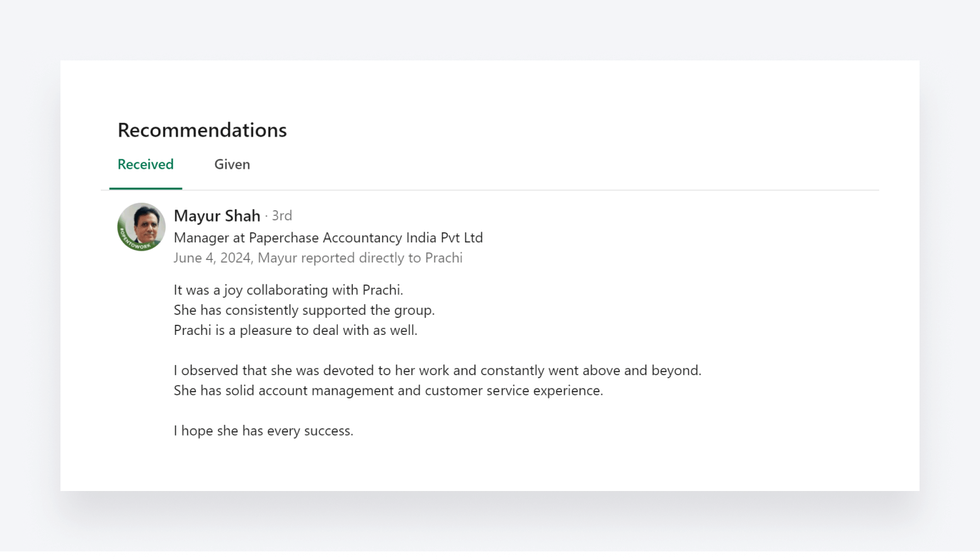The height and width of the screenshot is (559, 980).
Task: Switch to the Received recommendations tab
Action: 145,164
